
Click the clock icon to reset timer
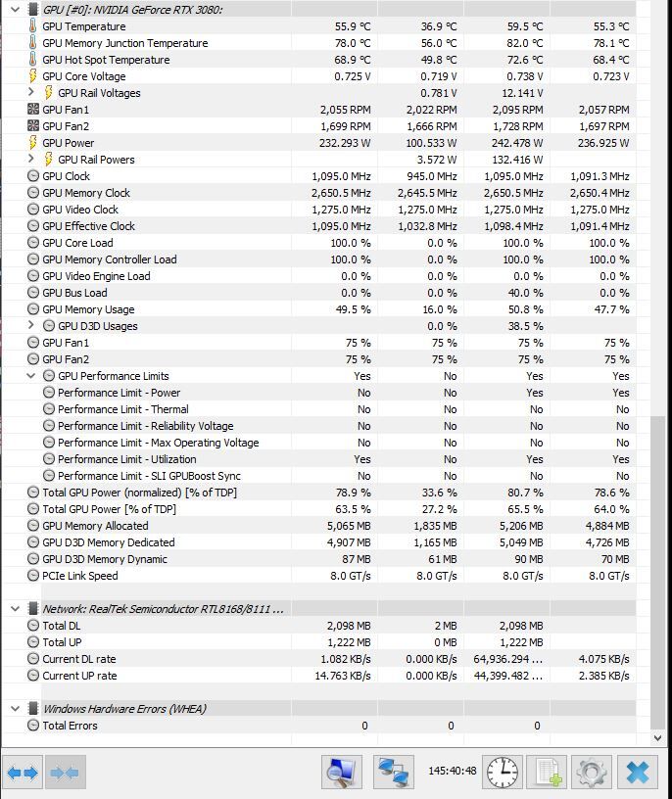click(503, 773)
